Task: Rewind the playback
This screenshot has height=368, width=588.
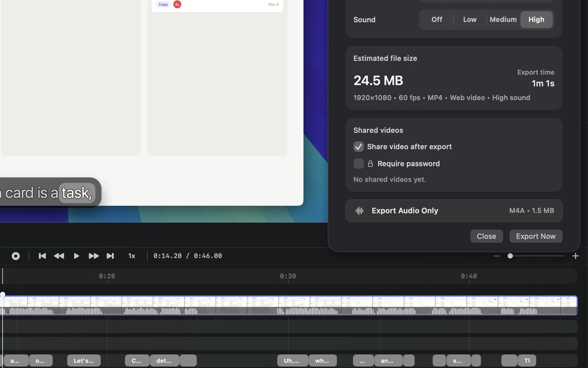Action: pyautogui.click(x=59, y=256)
